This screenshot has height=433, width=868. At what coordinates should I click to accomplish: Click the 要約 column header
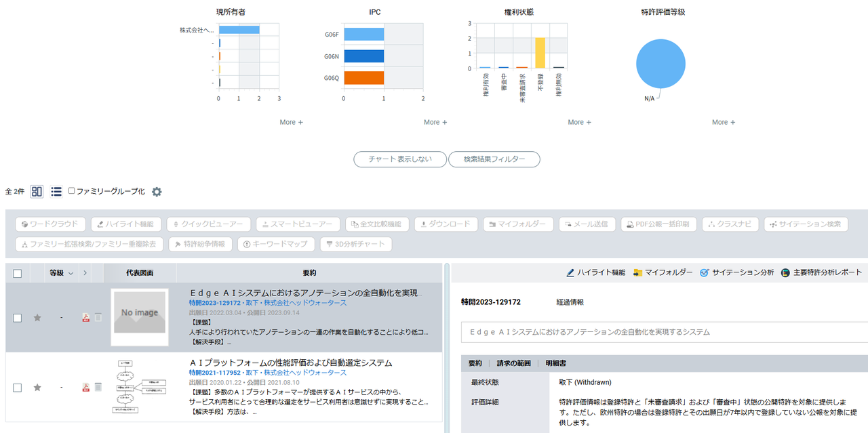pos(309,273)
